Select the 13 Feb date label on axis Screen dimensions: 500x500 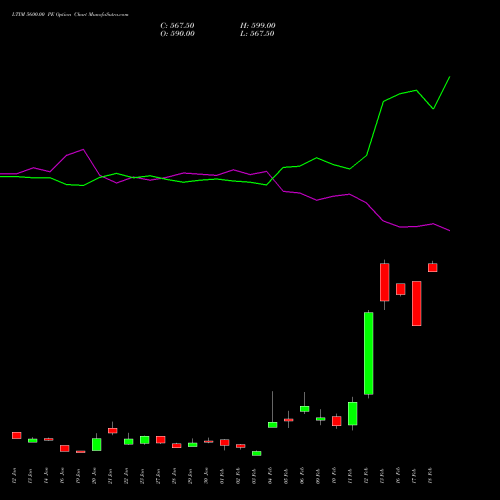pyautogui.click(x=383, y=476)
